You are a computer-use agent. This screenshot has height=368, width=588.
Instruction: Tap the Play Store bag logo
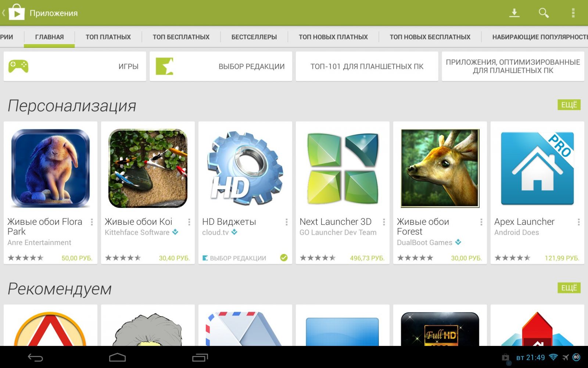coord(16,12)
